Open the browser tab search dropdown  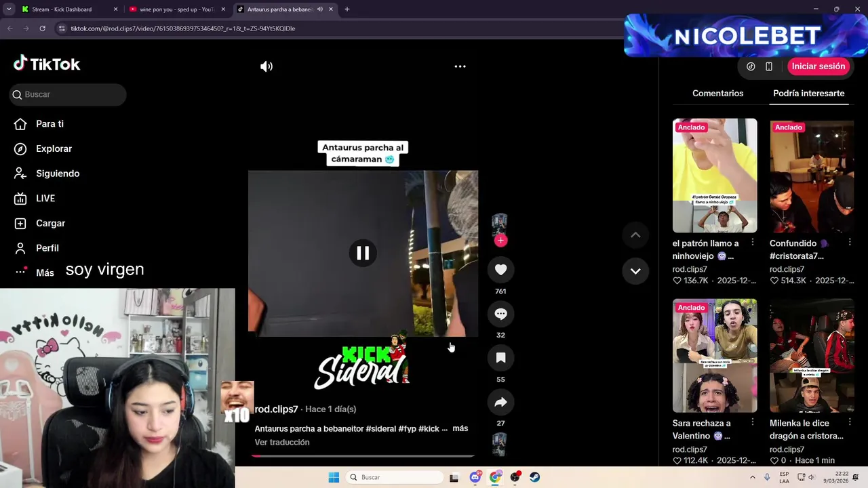tap(9, 9)
